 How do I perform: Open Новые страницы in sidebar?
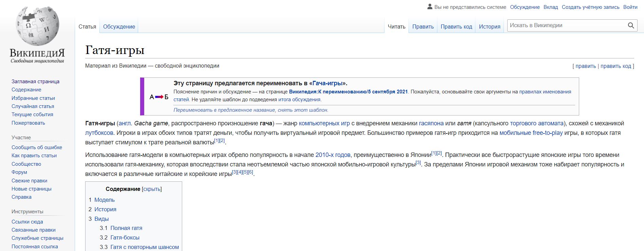pyautogui.click(x=32, y=189)
